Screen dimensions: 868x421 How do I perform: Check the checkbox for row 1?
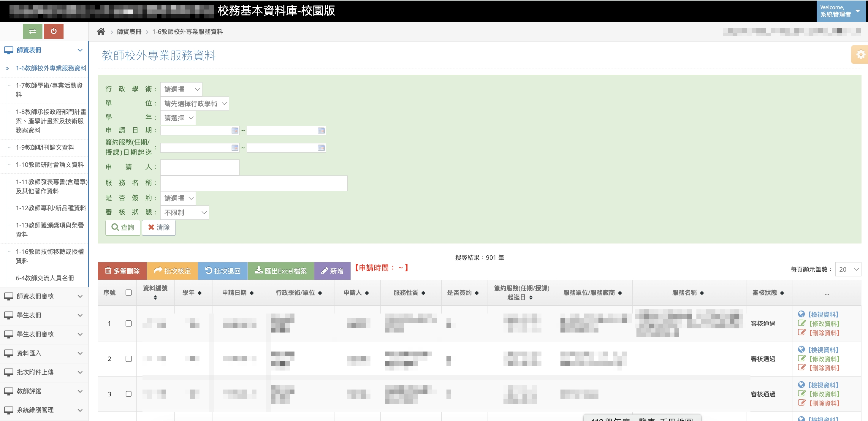coord(128,324)
